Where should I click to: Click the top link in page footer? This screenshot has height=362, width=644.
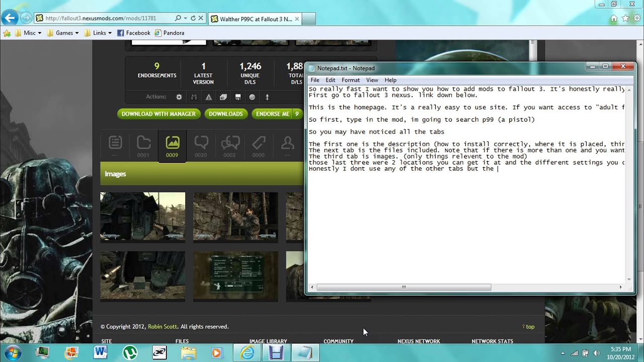click(528, 326)
